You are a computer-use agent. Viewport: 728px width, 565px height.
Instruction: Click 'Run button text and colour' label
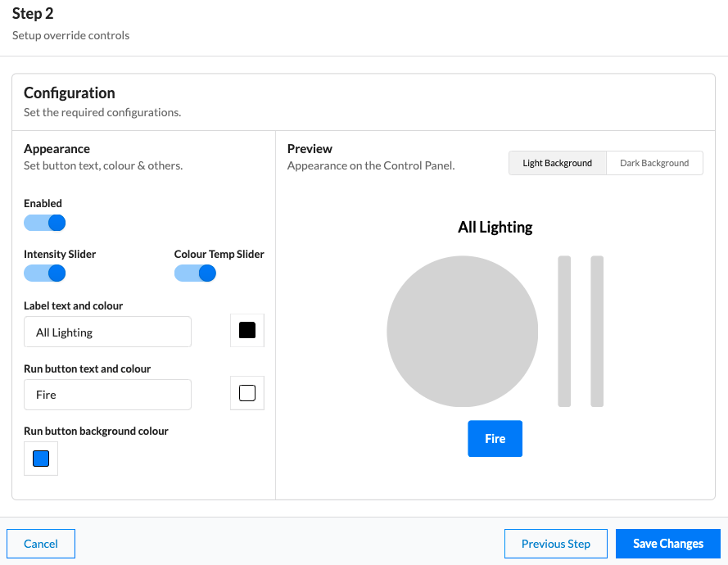click(x=88, y=368)
